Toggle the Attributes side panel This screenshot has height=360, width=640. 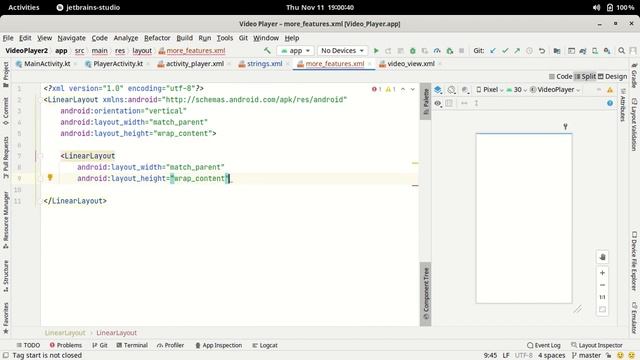click(623, 105)
